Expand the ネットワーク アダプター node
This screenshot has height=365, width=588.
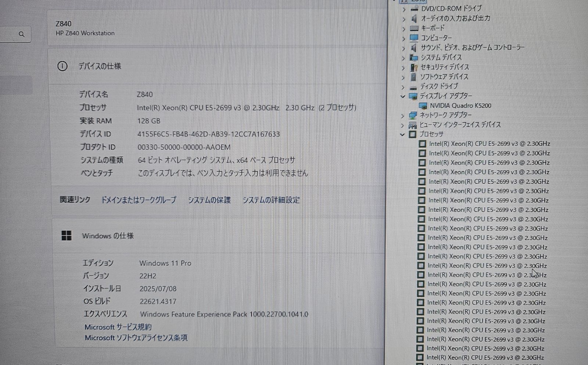point(402,116)
